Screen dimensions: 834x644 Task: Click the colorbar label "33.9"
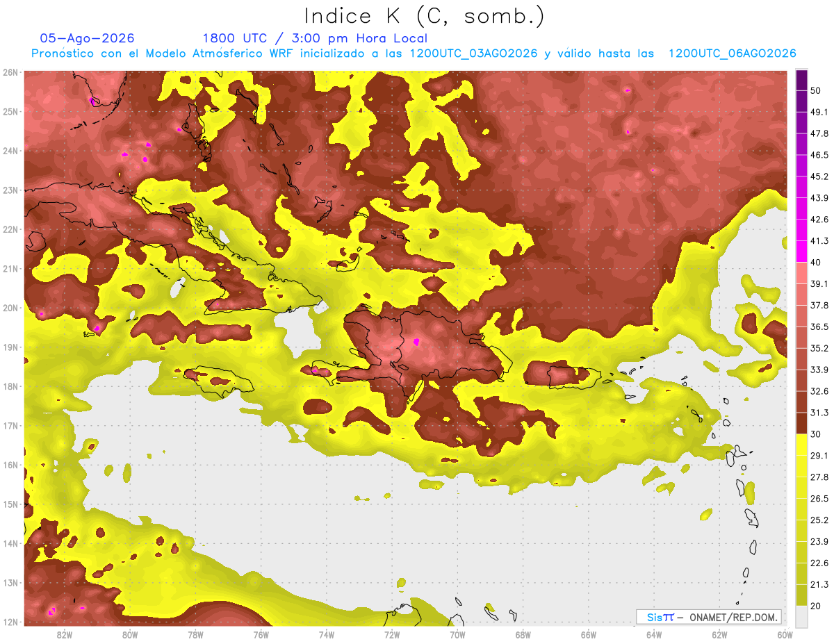[x=819, y=370]
